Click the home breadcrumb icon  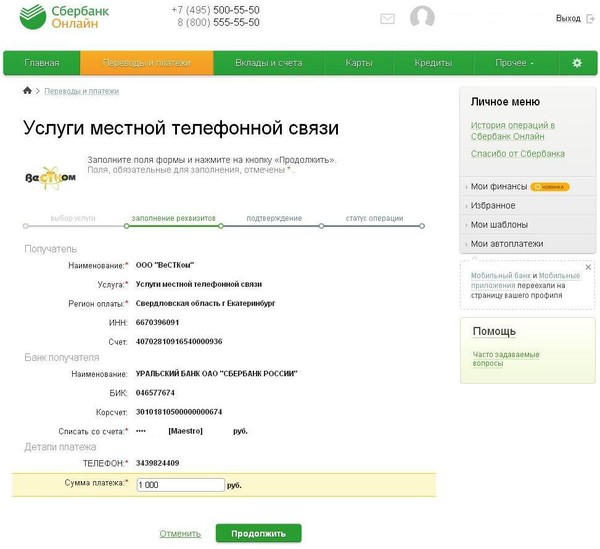click(27, 90)
